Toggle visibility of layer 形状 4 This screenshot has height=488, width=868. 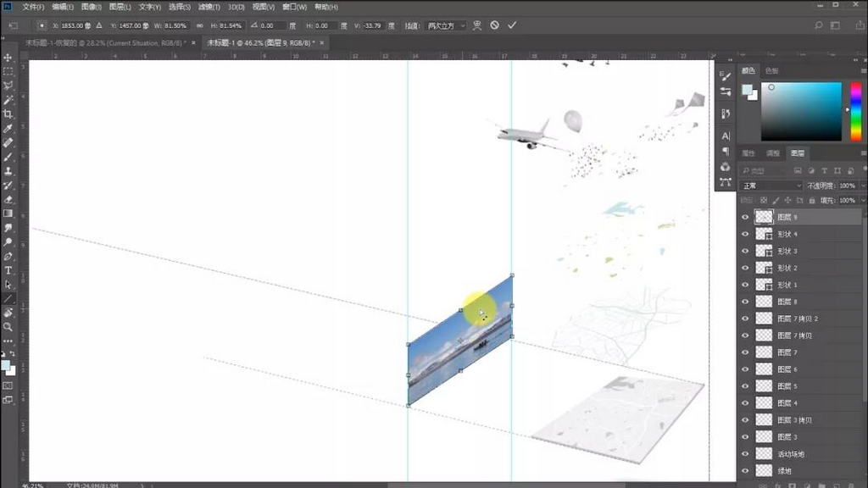tap(745, 234)
